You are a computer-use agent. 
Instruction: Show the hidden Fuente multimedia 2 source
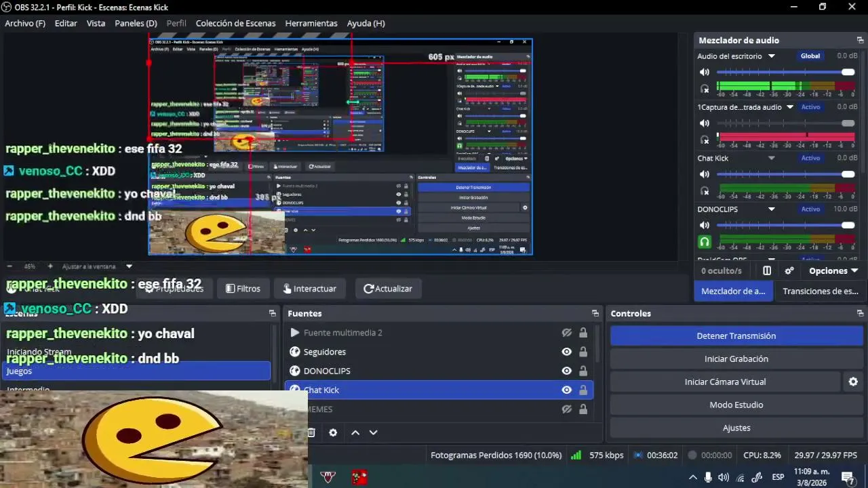(x=567, y=333)
